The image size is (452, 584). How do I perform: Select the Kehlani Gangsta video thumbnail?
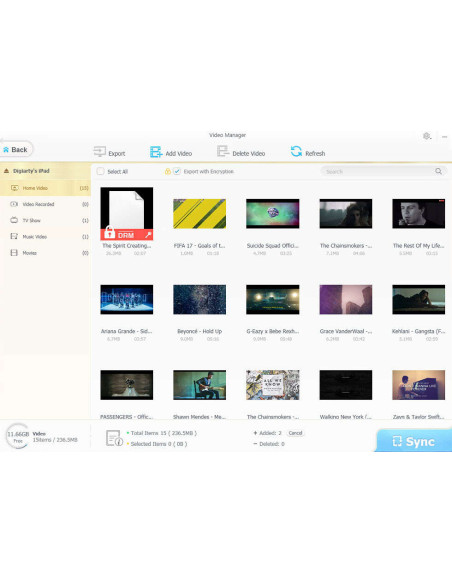[x=418, y=299]
